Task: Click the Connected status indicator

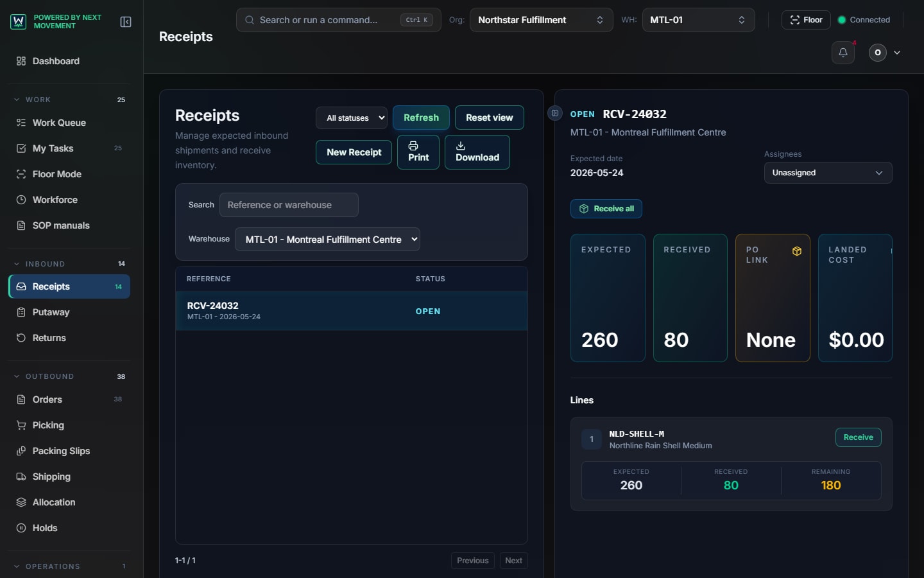Action: [864, 20]
